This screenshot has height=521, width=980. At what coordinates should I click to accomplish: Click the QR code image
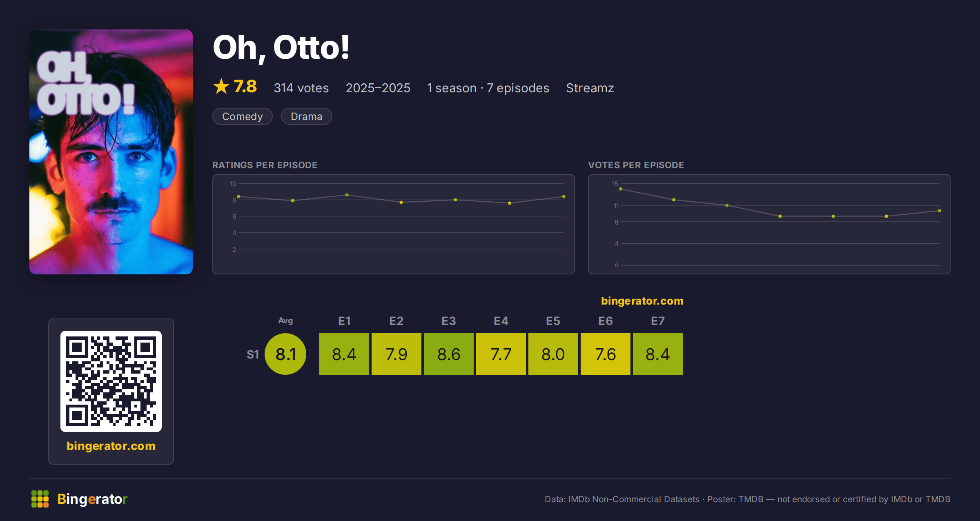point(111,381)
